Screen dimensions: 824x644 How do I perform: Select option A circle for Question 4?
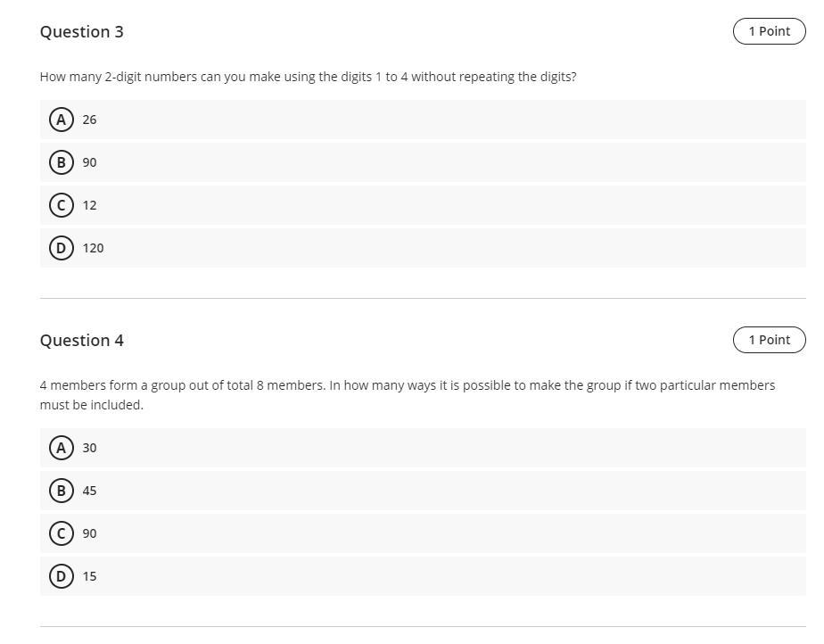(x=61, y=448)
